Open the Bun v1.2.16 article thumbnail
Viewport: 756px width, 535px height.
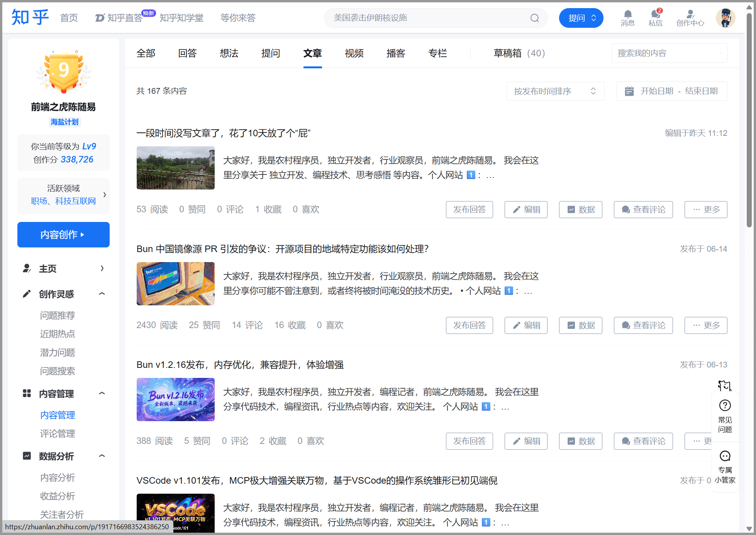click(x=176, y=400)
